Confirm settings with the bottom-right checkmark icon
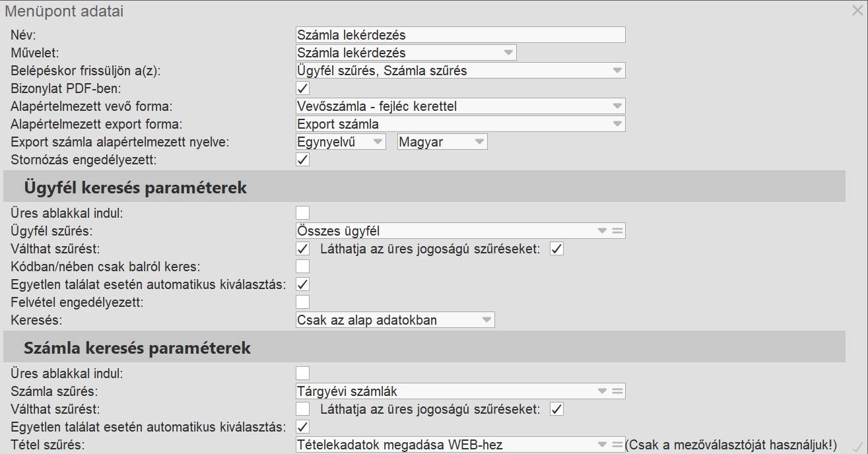Screen dimensions: 868x454 [857, 446]
